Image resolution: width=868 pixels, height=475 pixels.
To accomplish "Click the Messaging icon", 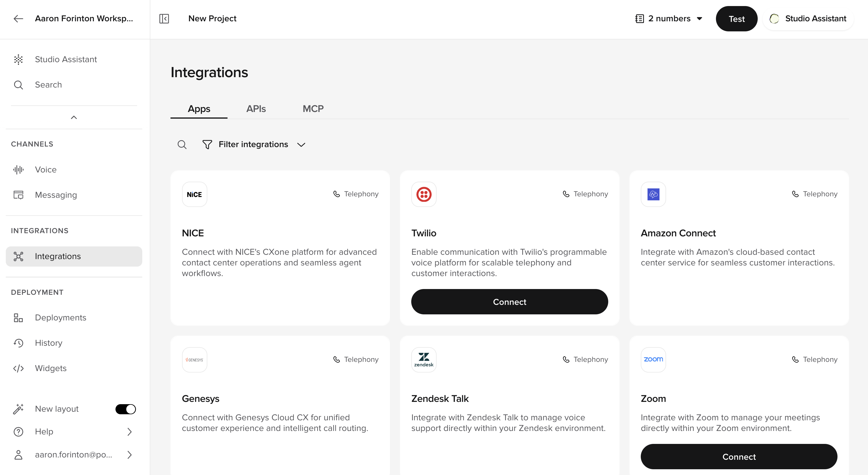I will click(18, 195).
